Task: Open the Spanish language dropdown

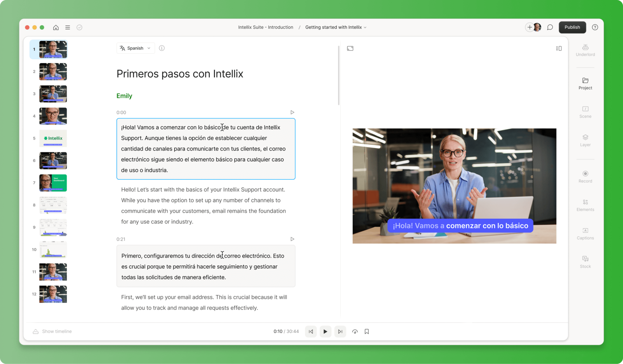Action: coord(135,48)
